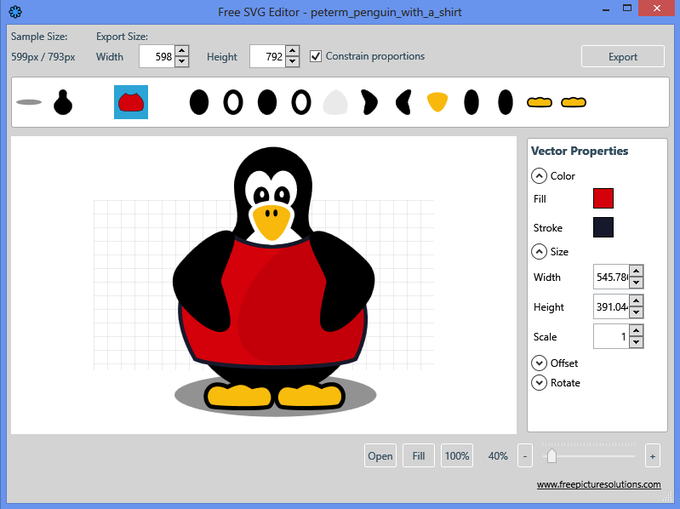Select the gray shadow ellipse shape thumbnail
Image resolution: width=680 pixels, height=509 pixels.
click(x=29, y=102)
